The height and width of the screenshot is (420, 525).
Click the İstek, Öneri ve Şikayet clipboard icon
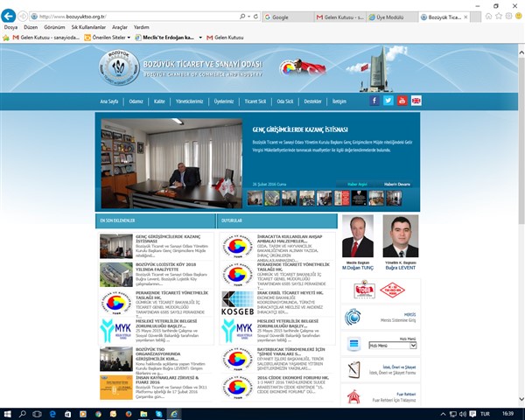click(353, 370)
